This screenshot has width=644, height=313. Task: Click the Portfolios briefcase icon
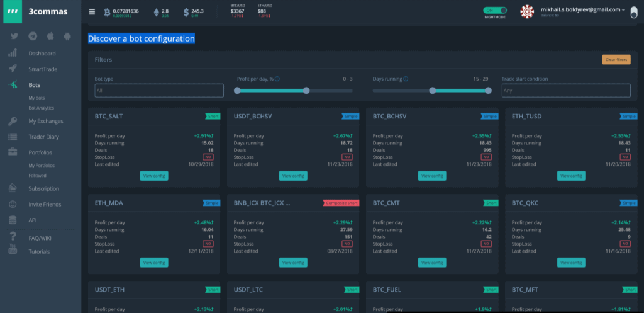13,152
